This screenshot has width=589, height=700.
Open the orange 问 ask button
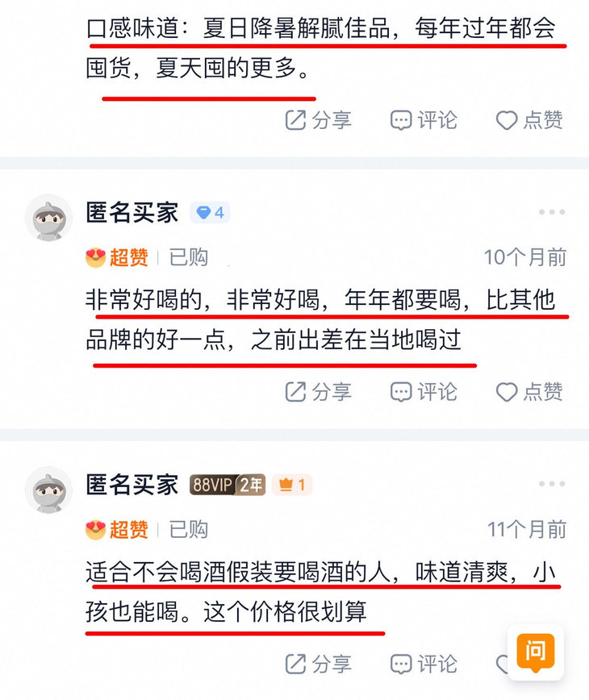click(x=536, y=652)
